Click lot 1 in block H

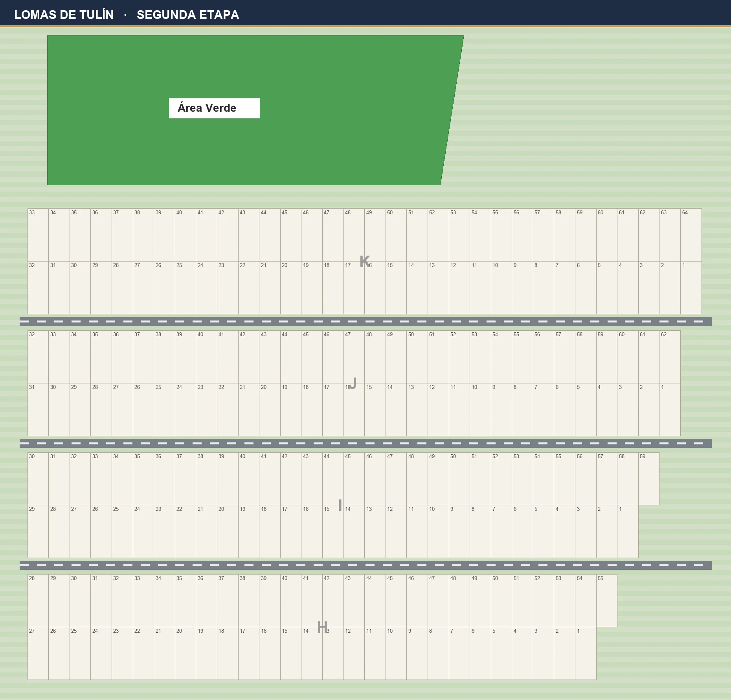[x=586, y=653]
